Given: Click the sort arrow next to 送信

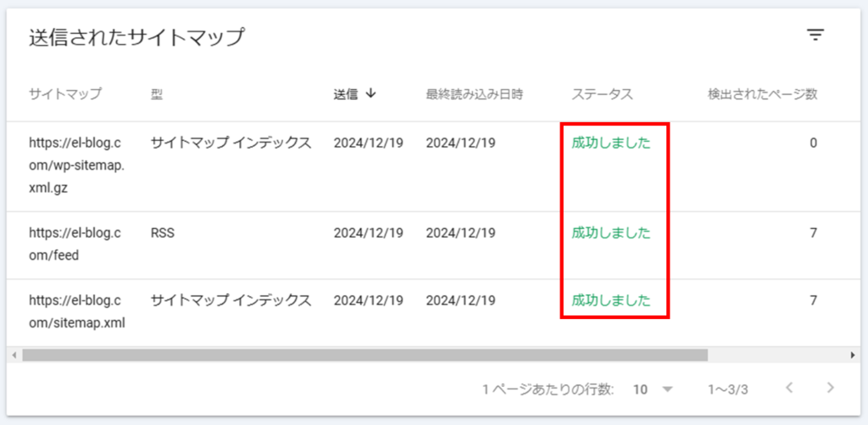Looking at the screenshot, I should click(x=371, y=93).
